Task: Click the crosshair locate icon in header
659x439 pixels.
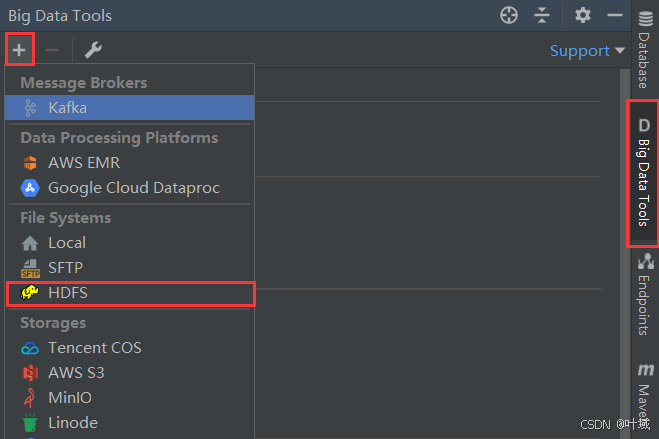Action: coord(509,15)
